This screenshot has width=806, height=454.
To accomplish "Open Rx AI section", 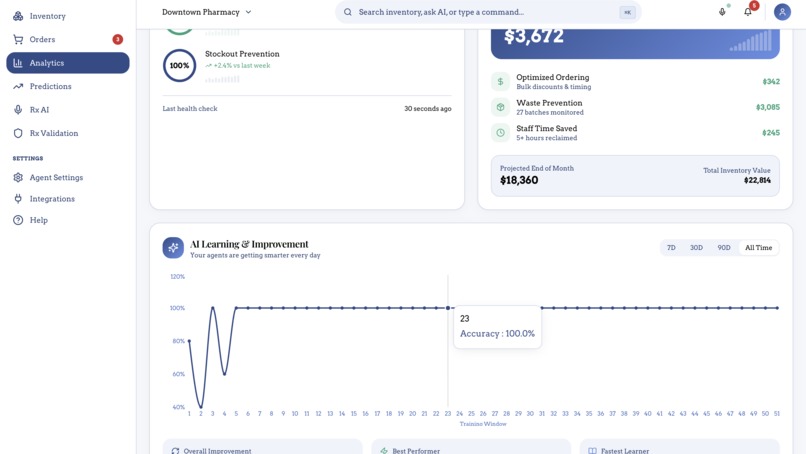I will tap(67, 110).
